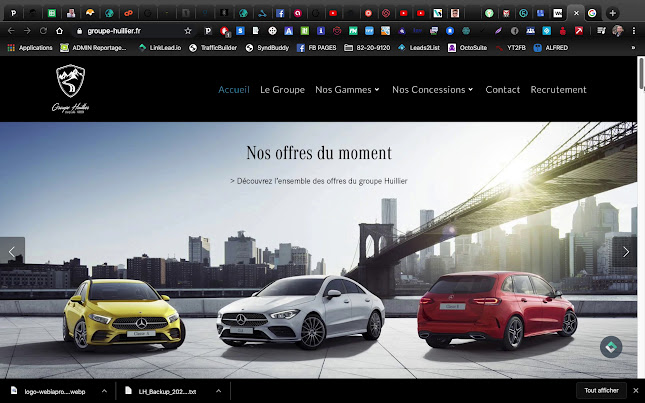View site info via the padlock icon
Image resolution: width=645 pixels, height=403 pixels.
[x=80, y=31]
